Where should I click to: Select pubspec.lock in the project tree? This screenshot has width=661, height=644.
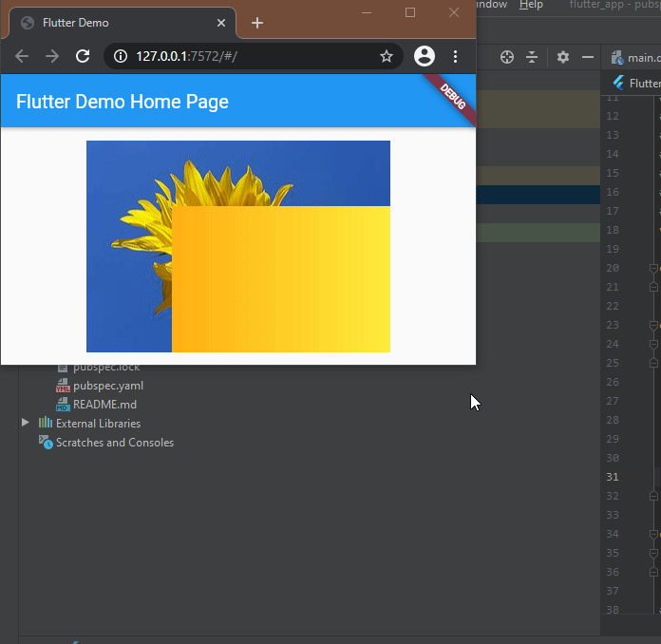(x=106, y=368)
